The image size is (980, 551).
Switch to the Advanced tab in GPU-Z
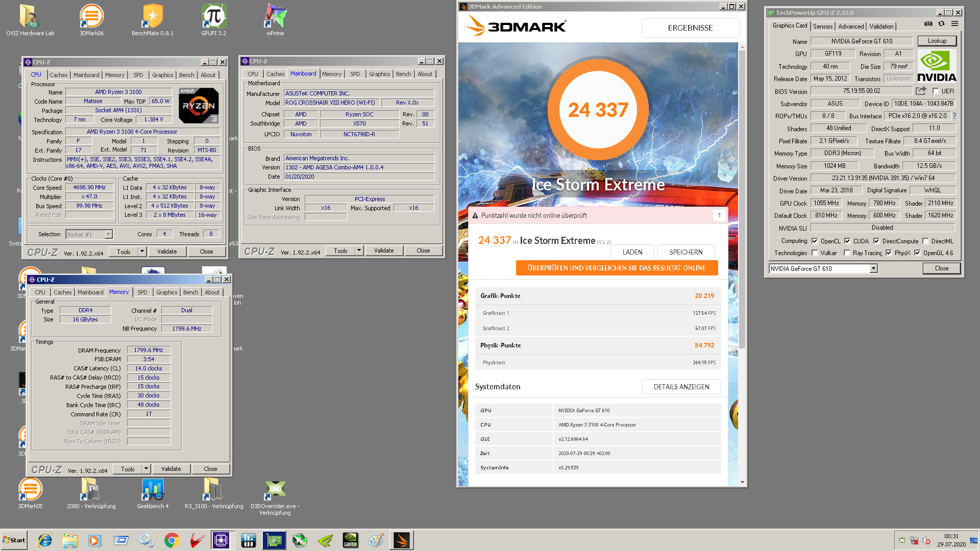pos(851,26)
